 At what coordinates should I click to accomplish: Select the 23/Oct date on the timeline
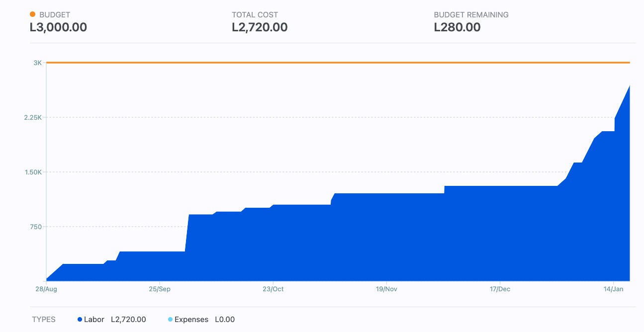click(x=273, y=289)
